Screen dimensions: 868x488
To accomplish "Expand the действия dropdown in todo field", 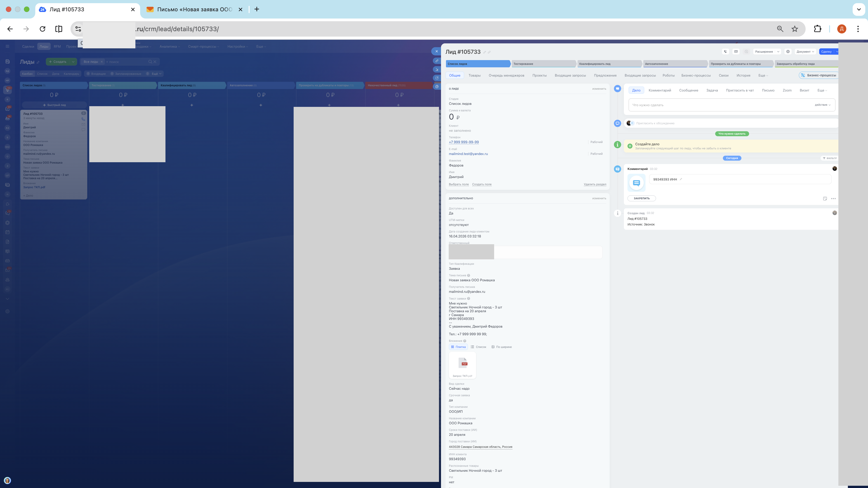I will [x=823, y=105].
